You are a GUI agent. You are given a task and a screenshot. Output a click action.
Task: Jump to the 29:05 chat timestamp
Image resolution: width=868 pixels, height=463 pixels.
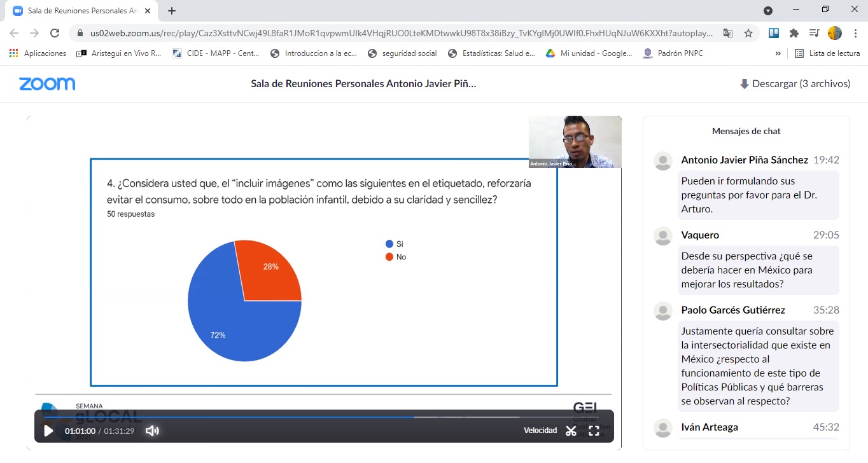click(x=826, y=235)
